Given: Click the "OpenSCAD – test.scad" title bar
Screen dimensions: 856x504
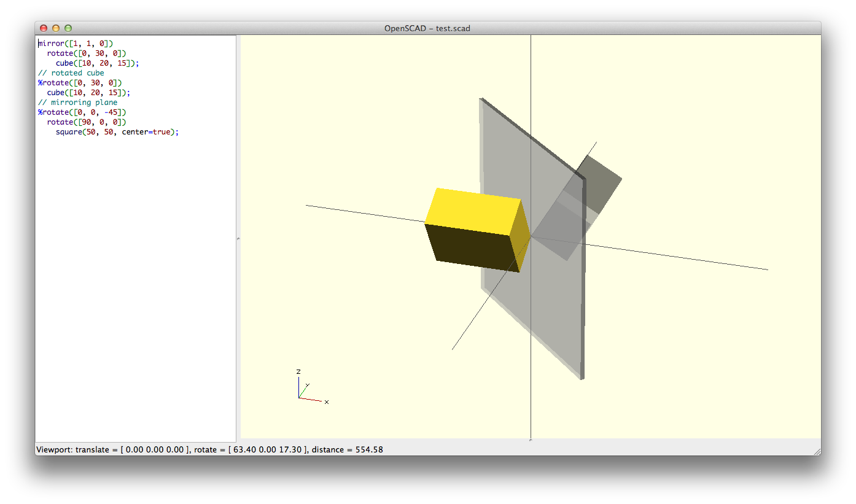Looking at the screenshot, I should pos(427,28).
